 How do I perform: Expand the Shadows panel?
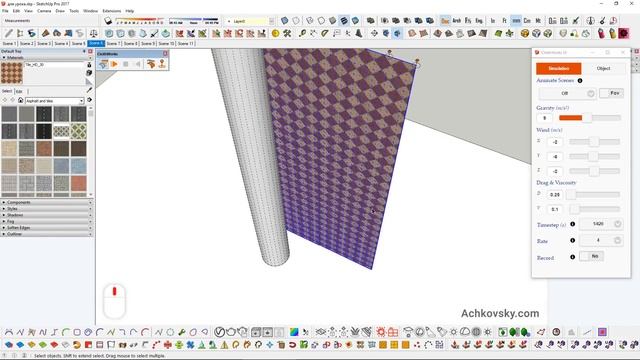47,215
